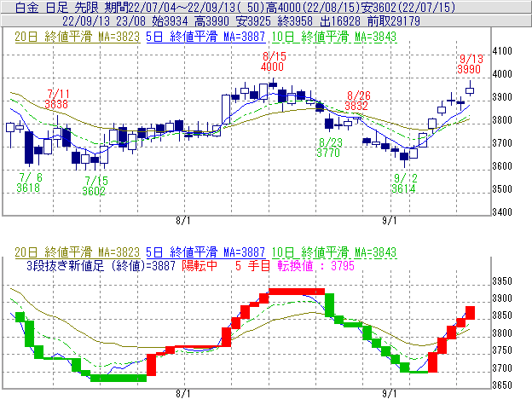Click the '20日 終値平滑 MA=3823' legend in lower chart

click(77, 252)
